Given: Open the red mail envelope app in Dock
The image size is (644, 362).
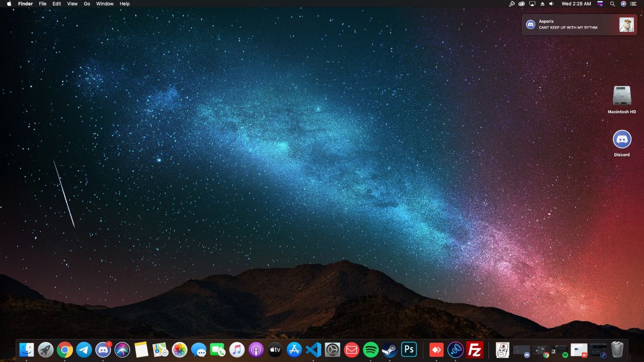Looking at the screenshot, I should (352, 349).
